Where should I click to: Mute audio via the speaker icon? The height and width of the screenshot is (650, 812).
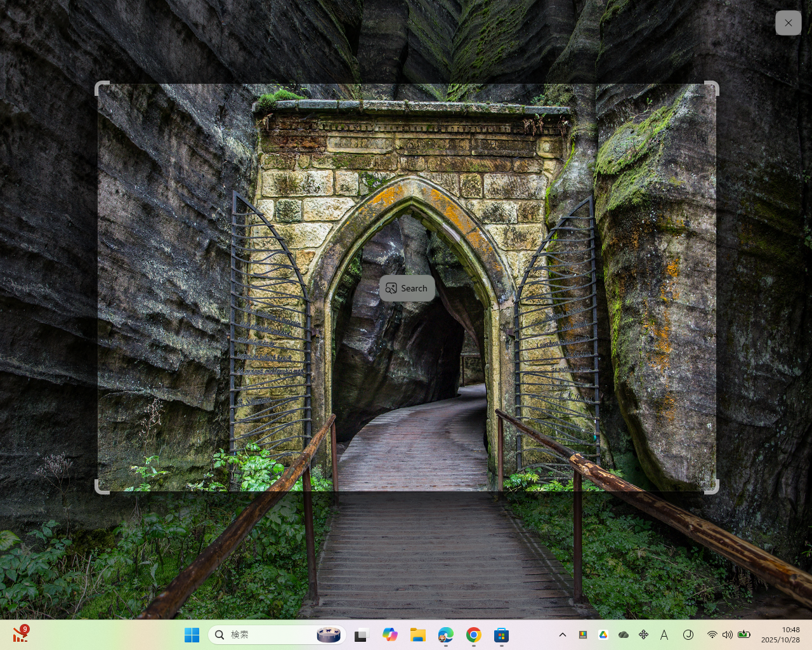(x=728, y=634)
